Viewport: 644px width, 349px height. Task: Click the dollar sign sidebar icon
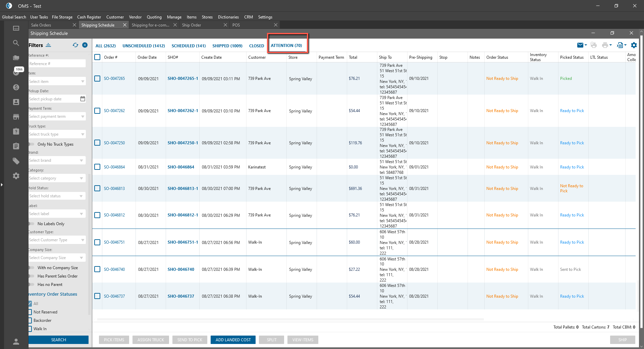[16, 87]
